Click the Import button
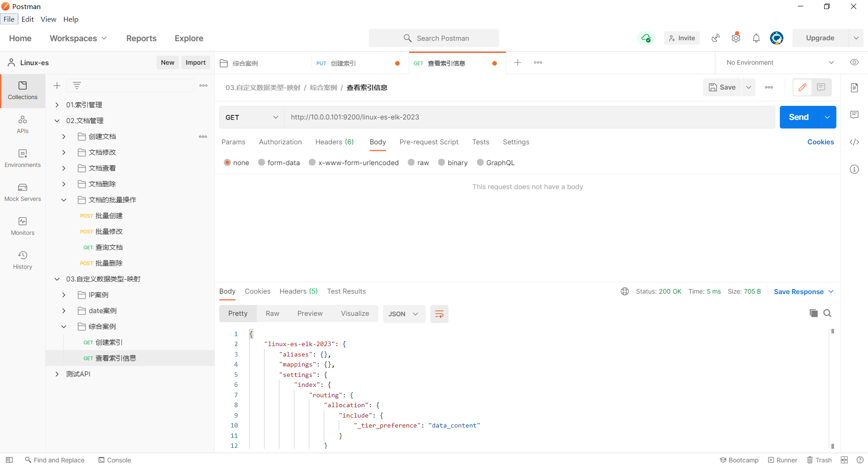 point(195,62)
